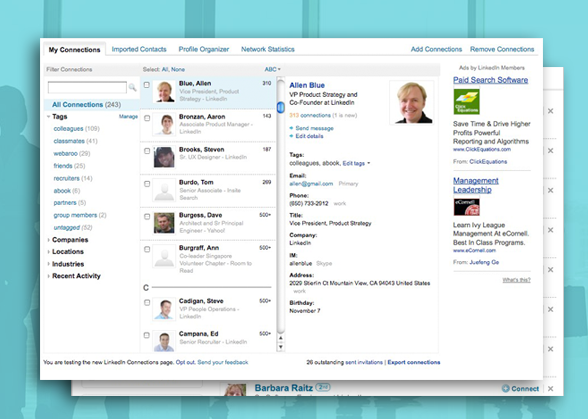Check the box for Brooks, Steven
588x419 pixels.
pyautogui.click(x=147, y=151)
